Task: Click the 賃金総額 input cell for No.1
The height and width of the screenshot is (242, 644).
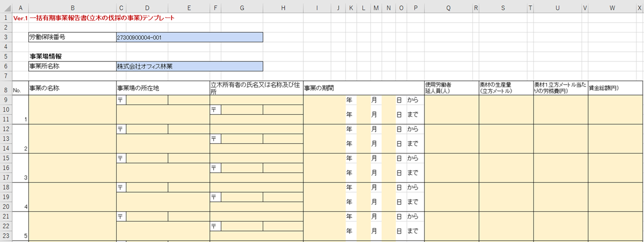Action: (615, 109)
